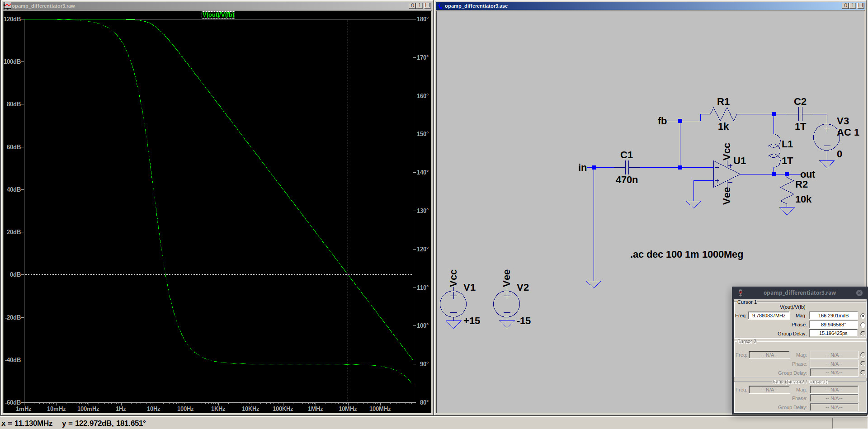This screenshot has width=868, height=429.
Task: Select the Cursor 2 Phase radio button
Action: [x=863, y=363]
